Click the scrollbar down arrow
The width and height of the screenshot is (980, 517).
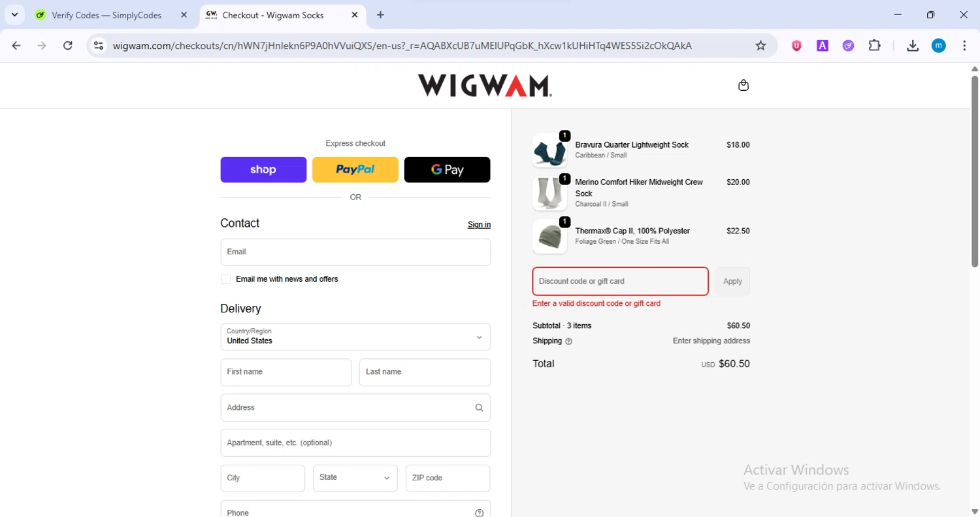coord(975,510)
